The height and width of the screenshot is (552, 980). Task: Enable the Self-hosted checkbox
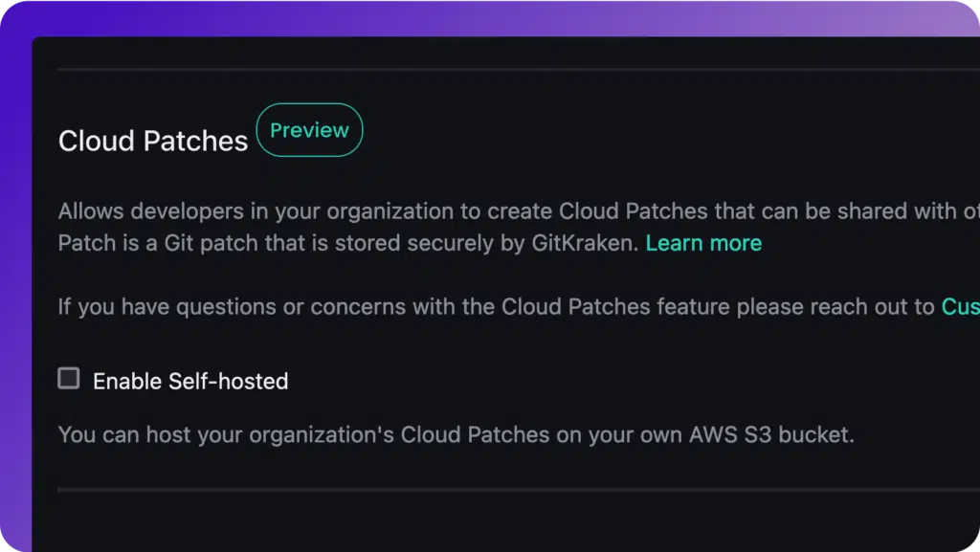[69, 379]
